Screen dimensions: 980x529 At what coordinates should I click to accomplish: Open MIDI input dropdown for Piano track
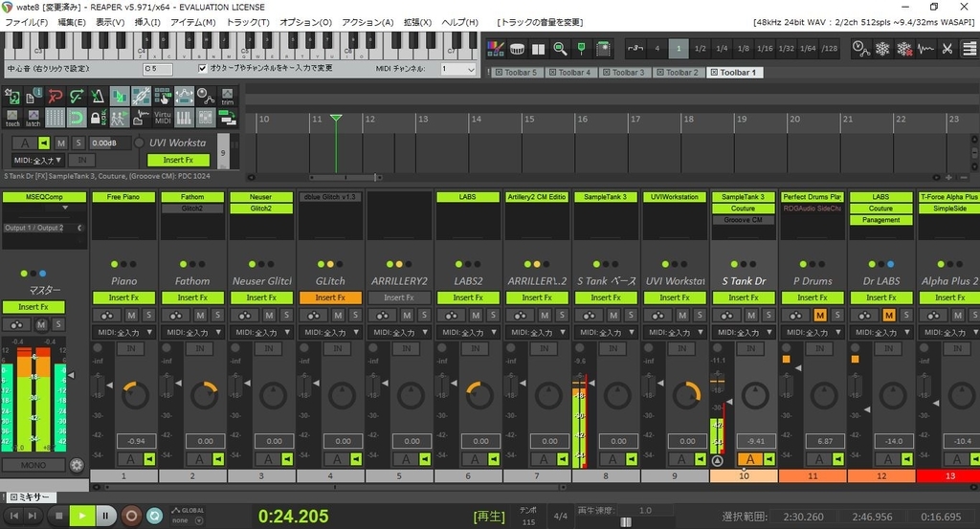point(123,332)
